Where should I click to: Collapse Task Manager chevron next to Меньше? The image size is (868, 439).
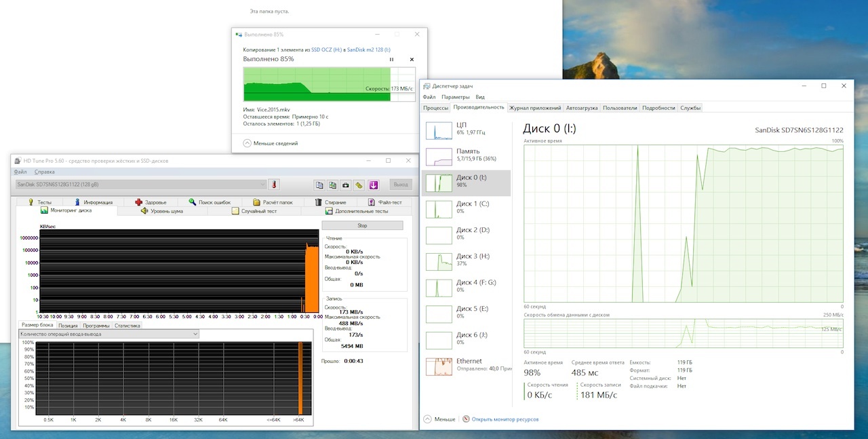point(427,419)
